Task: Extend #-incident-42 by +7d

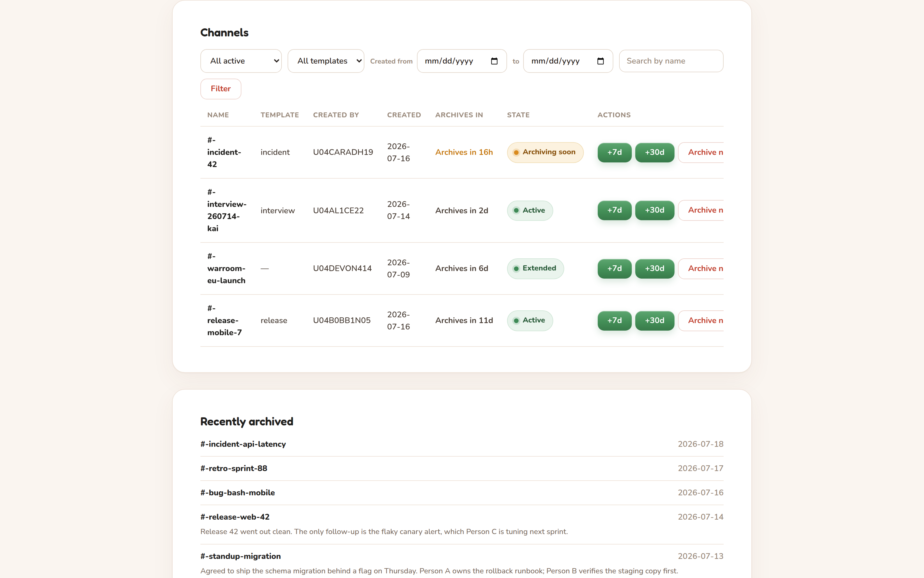Action: pyautogui.click(x=614, y=152)
